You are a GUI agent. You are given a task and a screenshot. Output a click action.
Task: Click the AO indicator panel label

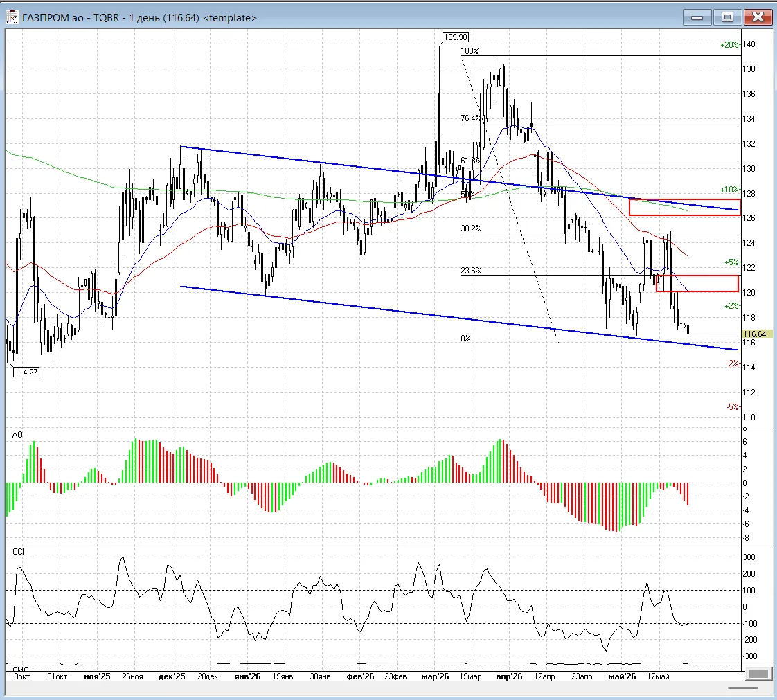coord(17,434)
